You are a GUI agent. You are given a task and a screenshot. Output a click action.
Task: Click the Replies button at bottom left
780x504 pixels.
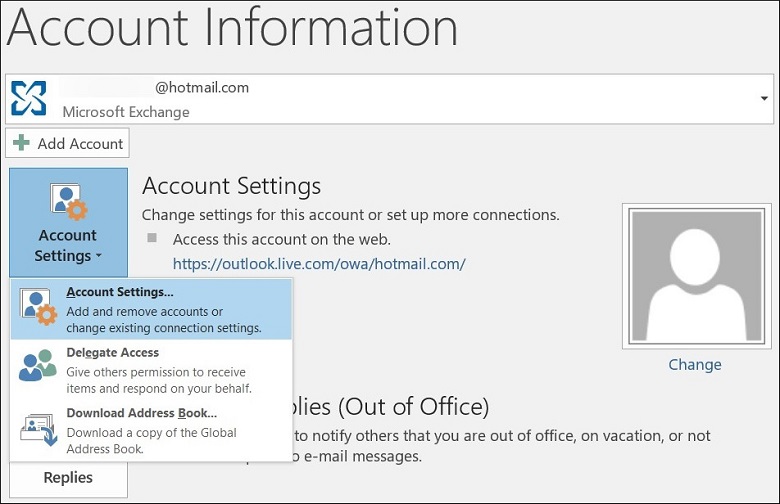[68, 478]
